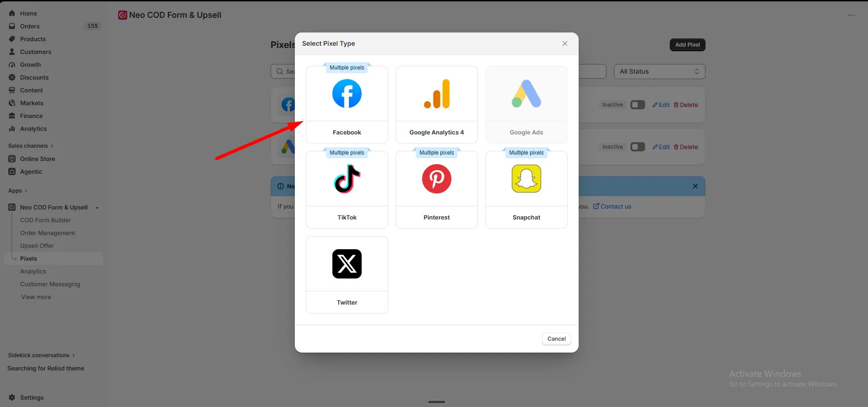
Task: Open the All Status dropdown
Action: (659, 71)
